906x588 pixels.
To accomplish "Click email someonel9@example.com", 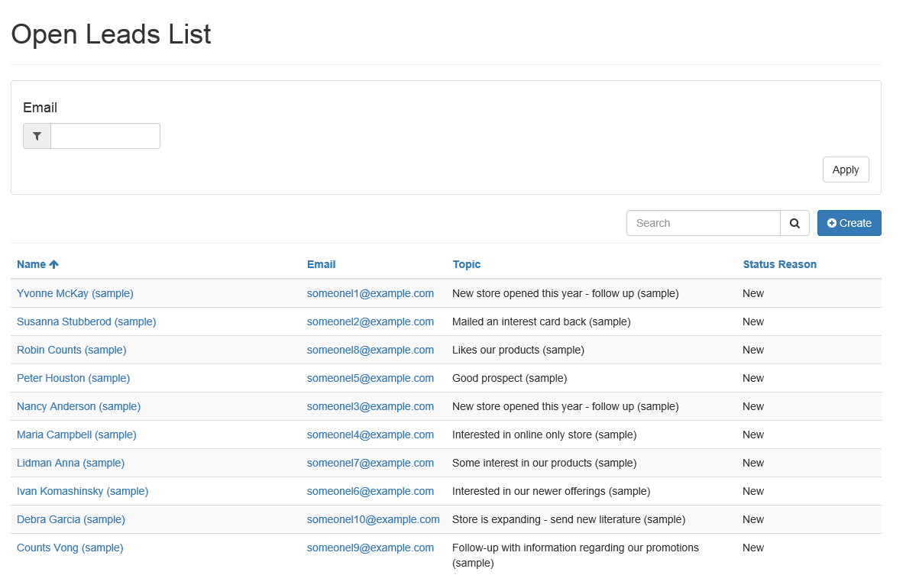I will [x=370, y=548].
